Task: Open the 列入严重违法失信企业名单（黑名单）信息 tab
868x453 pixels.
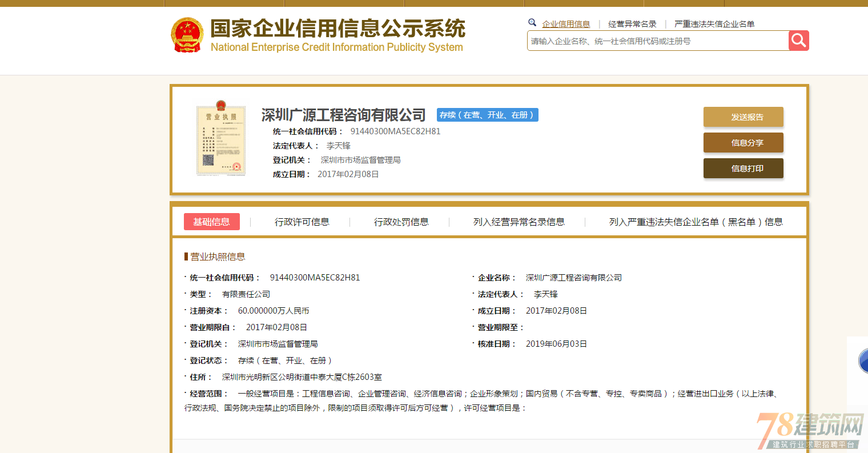Action: pos(696,222)
